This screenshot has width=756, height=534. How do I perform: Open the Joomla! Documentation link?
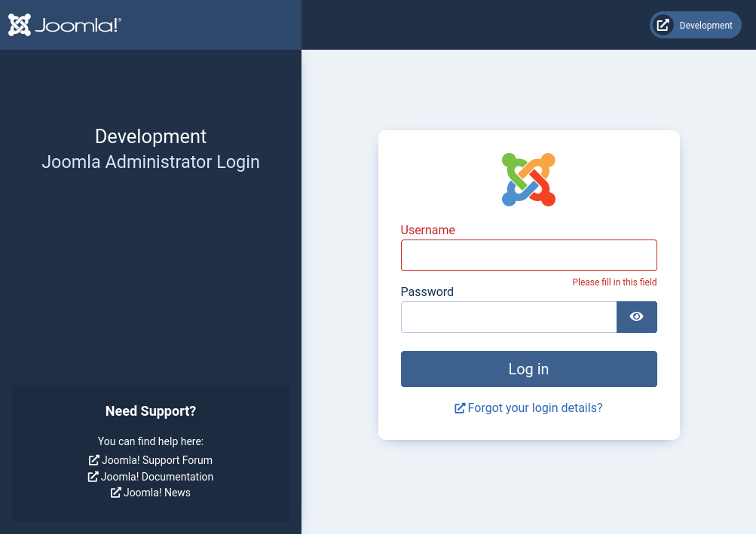coord(157,477)
